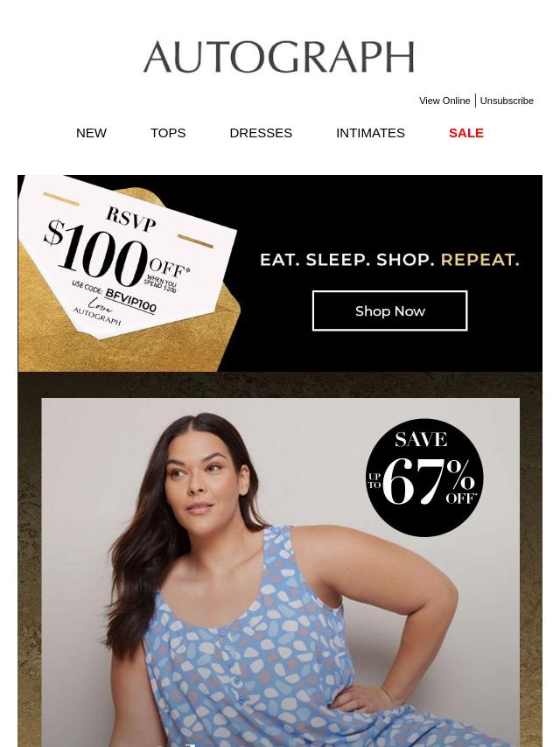This screenshot has width=560, height=747.
Task: Click the RSVP heading on the coupon
Action: pyautogui.click(x=130, y=219)
